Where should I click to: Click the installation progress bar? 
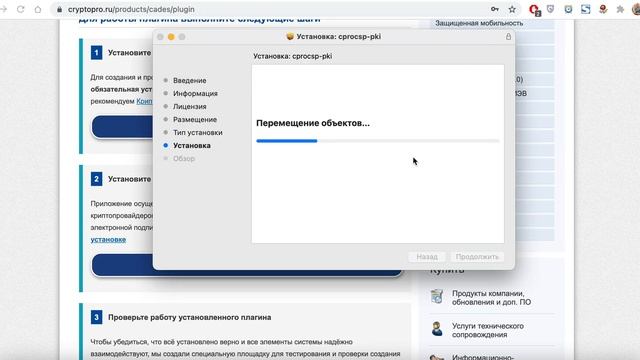point(378,141)
